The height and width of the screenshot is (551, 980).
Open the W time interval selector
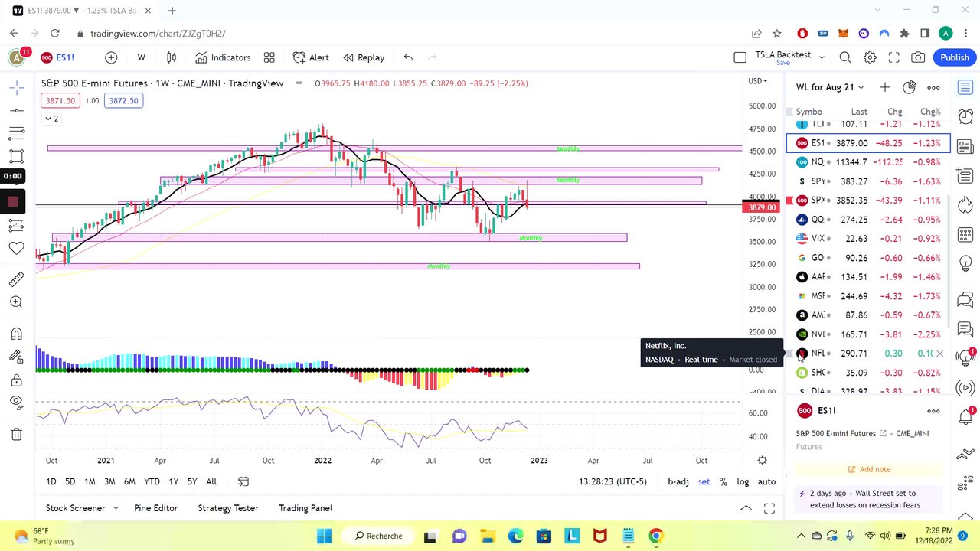point(141,57)
